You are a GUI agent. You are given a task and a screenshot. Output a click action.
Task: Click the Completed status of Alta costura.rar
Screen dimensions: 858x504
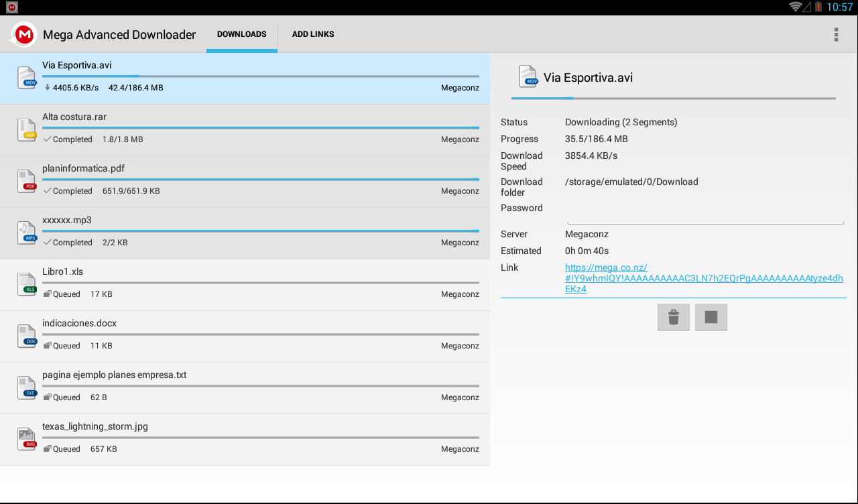[72, 139]
